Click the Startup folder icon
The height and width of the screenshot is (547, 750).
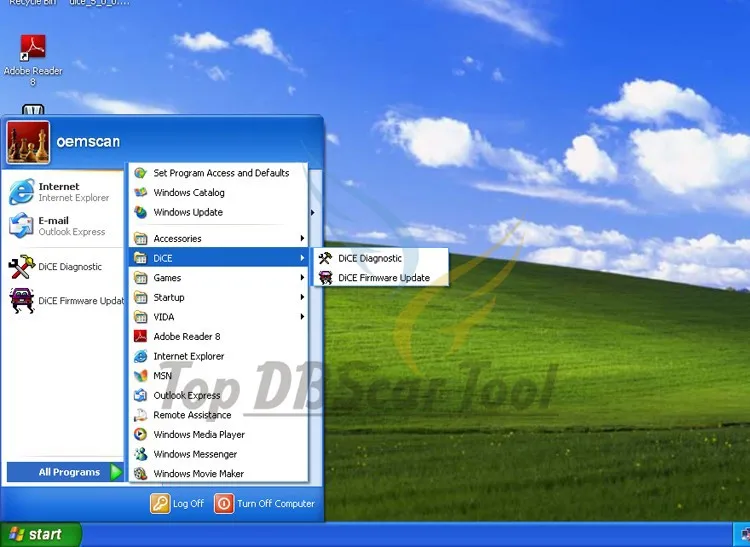click(x=140, y=297)
